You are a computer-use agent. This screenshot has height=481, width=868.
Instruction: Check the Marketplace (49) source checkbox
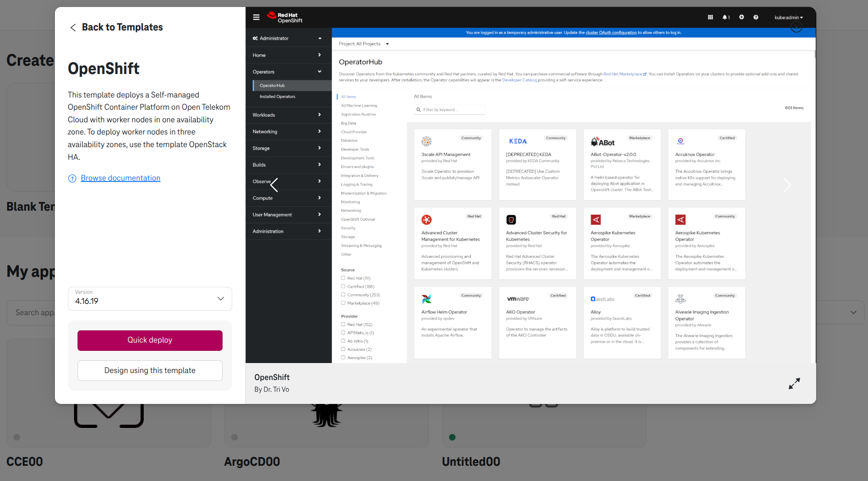click(343, 303)
